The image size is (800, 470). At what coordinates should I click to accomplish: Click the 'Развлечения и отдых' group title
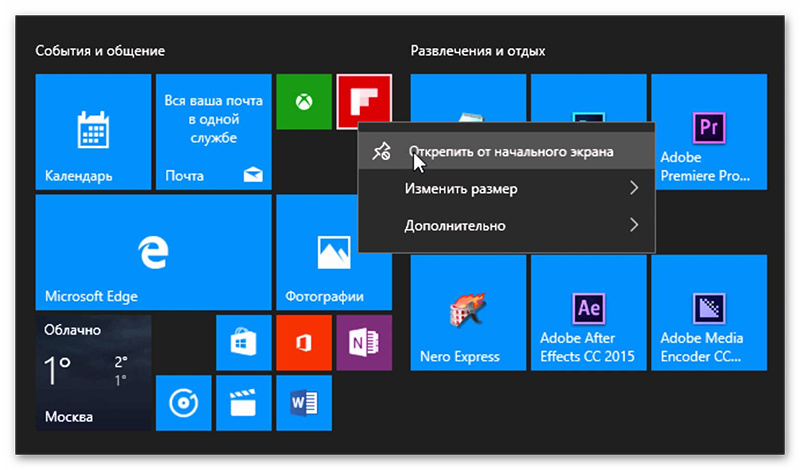[478, 51]
